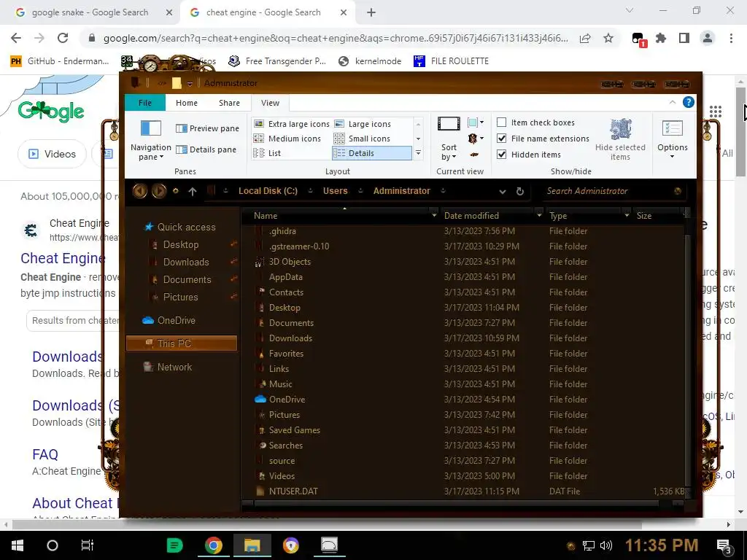747x560 pixels.
Task: Collapse the Explorer ribbon
Action: tap(672, 102)
